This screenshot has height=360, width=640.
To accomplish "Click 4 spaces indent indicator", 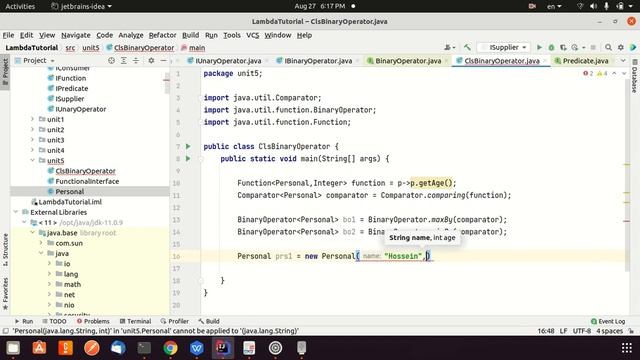I will pos(609,331).
